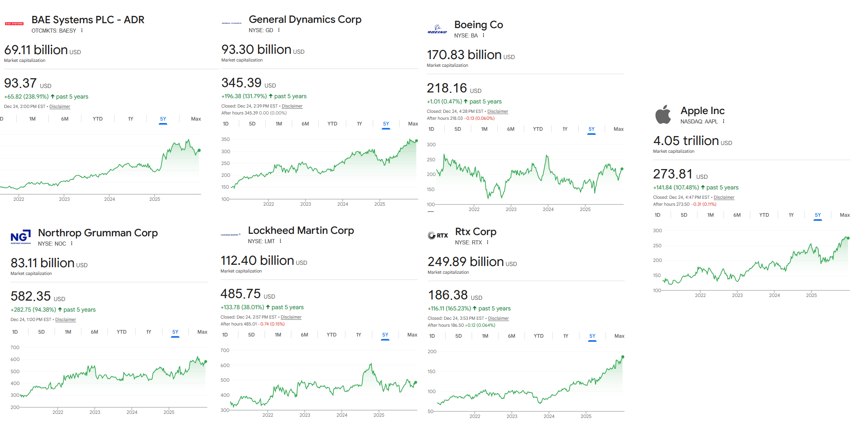
Task: Open the Disclaimer link under Boeing price
Action: (x=498, y=112)
